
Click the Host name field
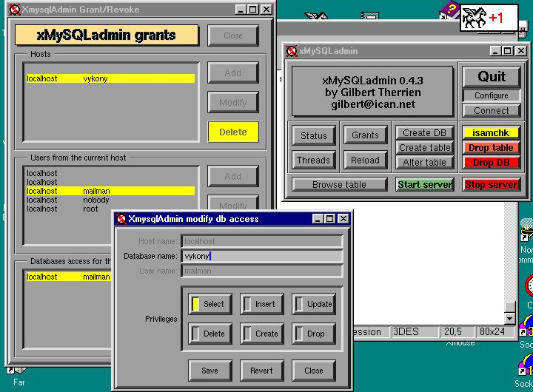pyautogui.click(x=262, y=241)
